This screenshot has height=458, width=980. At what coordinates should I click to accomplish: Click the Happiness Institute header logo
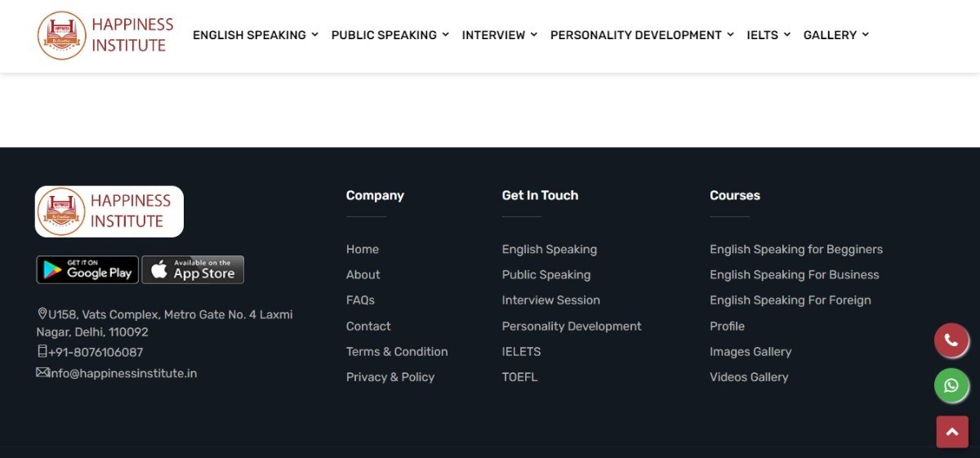(105, 35)
